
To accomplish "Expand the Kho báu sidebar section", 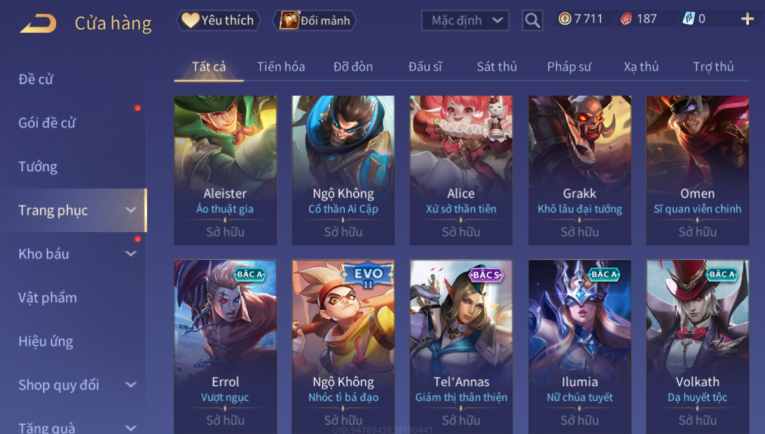I will [131, 254].
